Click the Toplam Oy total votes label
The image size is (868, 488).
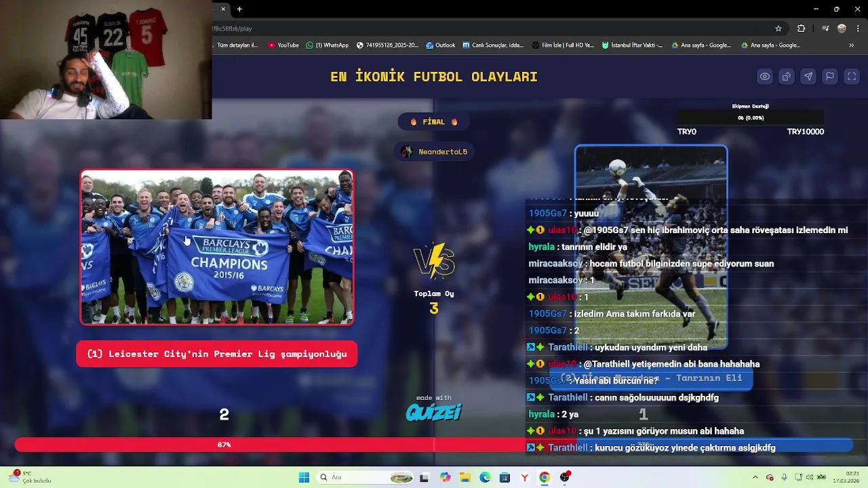pos(434,293)
